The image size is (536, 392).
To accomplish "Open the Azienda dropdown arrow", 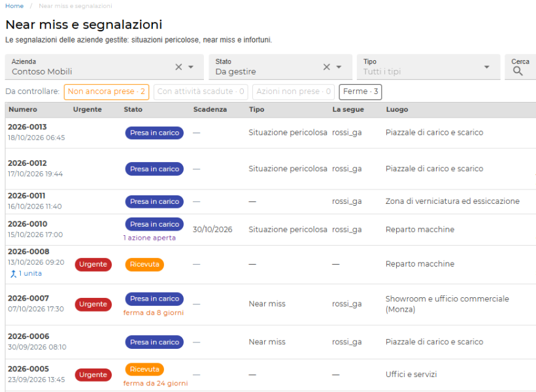I will point(191,67).
